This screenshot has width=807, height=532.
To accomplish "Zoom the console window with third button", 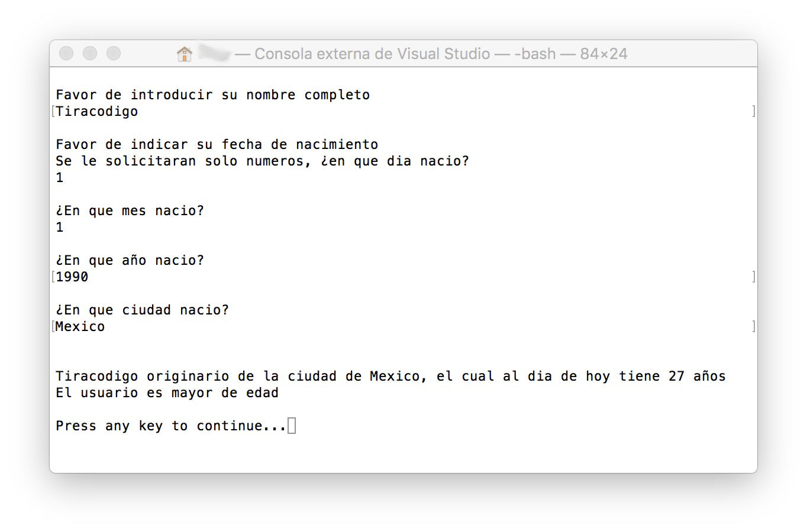I will pyautogui.click(x=113, y=54).
